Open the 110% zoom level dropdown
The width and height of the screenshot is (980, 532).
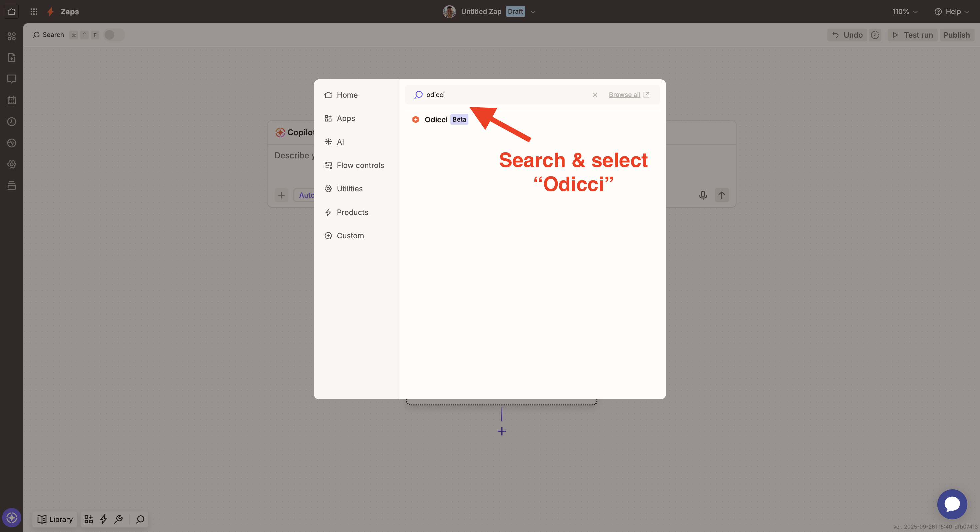pos(905,12)
